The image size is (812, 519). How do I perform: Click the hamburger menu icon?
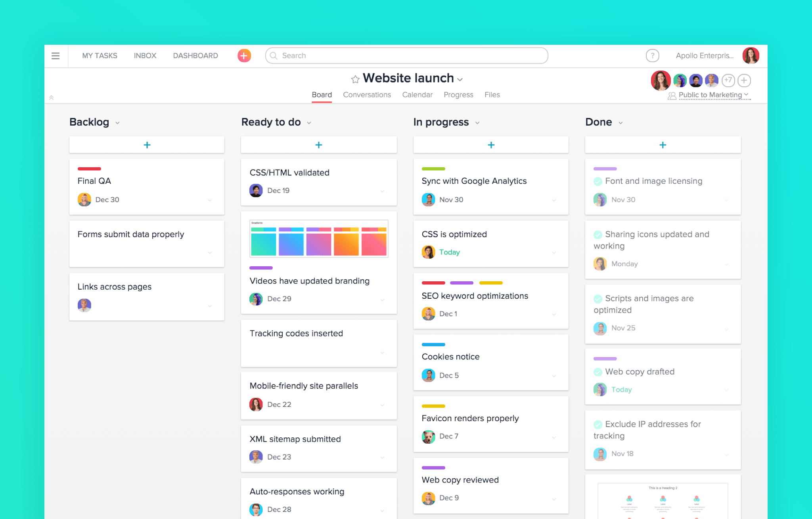[55, 55]
